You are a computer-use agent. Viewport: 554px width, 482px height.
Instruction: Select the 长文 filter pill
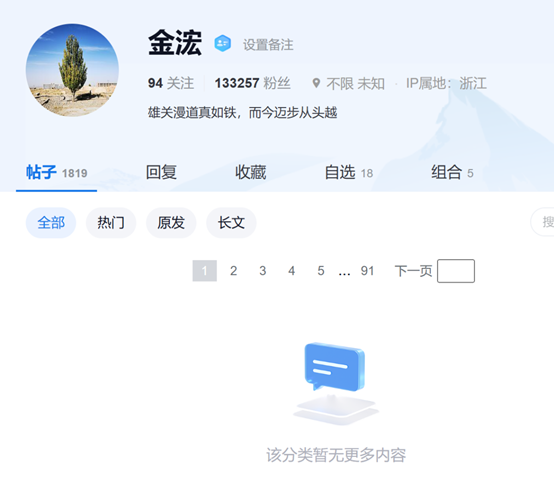coord(231,223)
